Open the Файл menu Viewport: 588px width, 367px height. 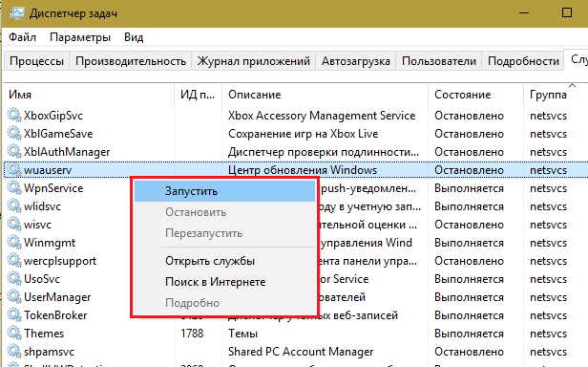coord(23,37)
